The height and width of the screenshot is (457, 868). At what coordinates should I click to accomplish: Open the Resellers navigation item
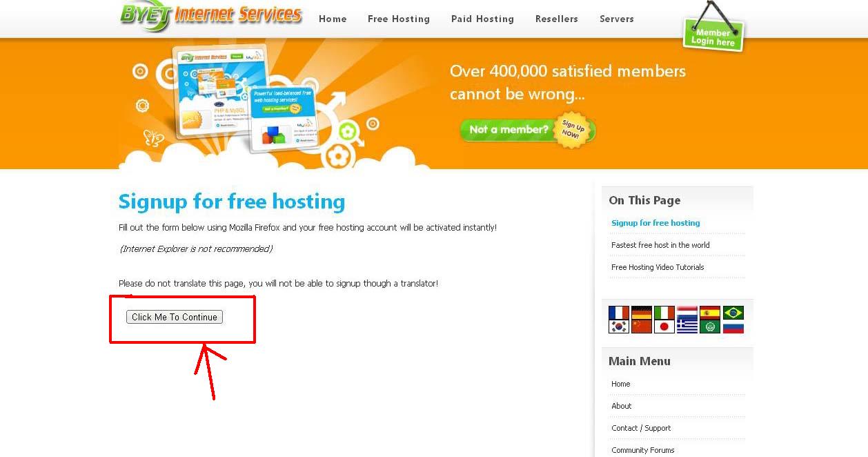(x=557, y=19)
